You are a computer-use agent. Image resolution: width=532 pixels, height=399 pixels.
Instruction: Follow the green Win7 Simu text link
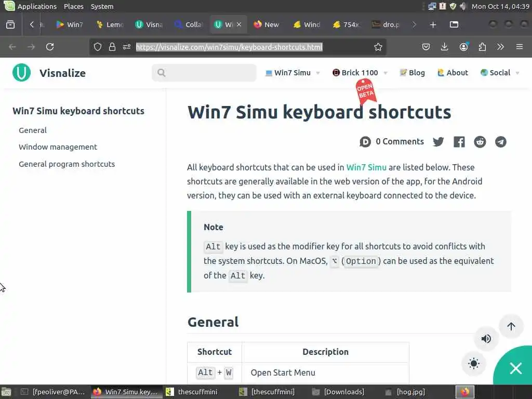point(366,167)
